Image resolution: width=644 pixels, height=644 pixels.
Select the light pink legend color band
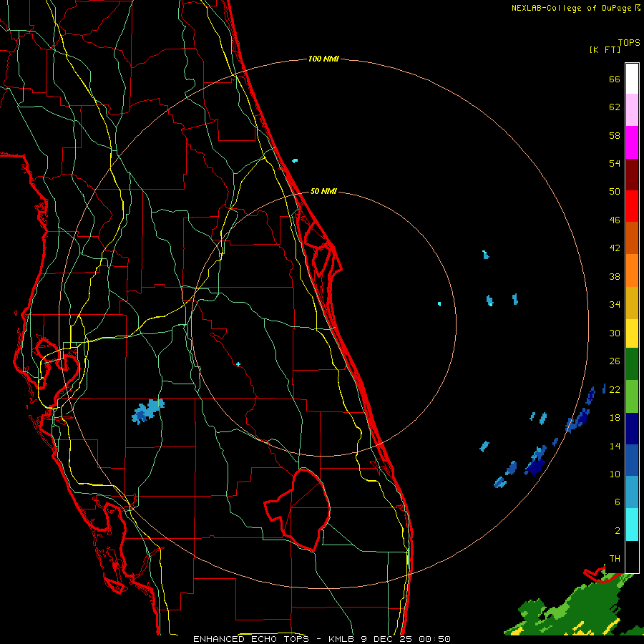tap(632, 109)
